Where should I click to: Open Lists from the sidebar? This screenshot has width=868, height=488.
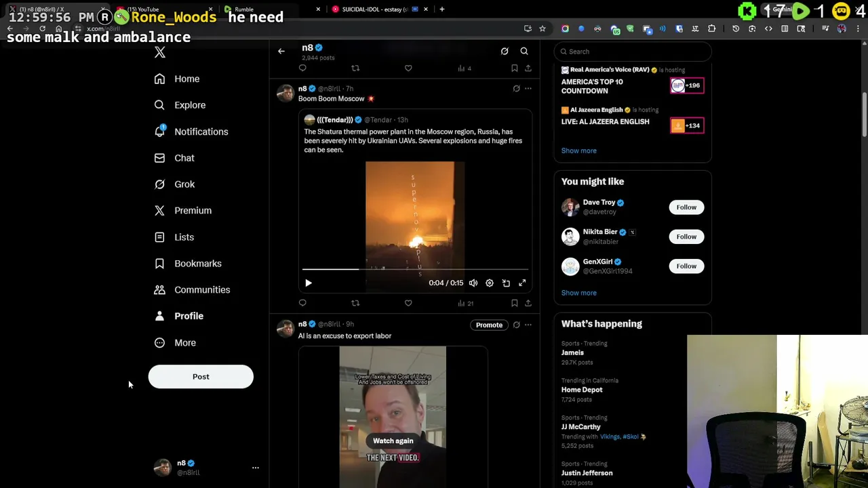click(x=174, y=237)
